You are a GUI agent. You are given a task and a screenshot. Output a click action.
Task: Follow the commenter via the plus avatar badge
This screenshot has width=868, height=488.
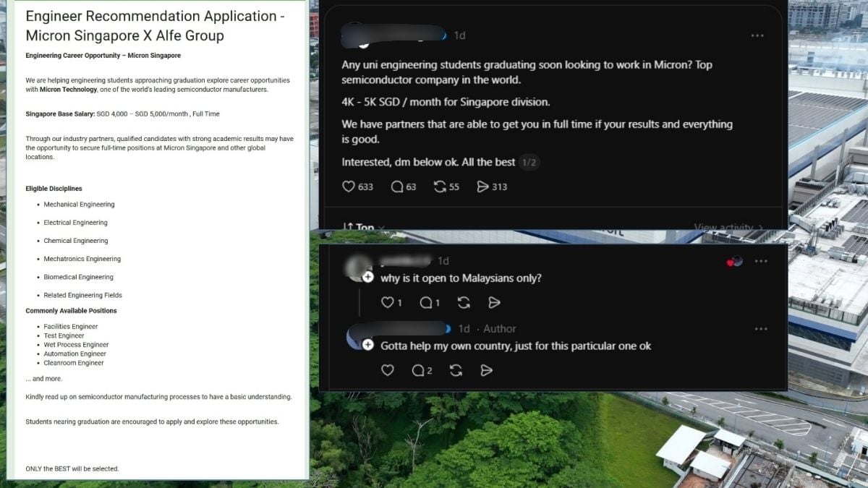(368, 278)
